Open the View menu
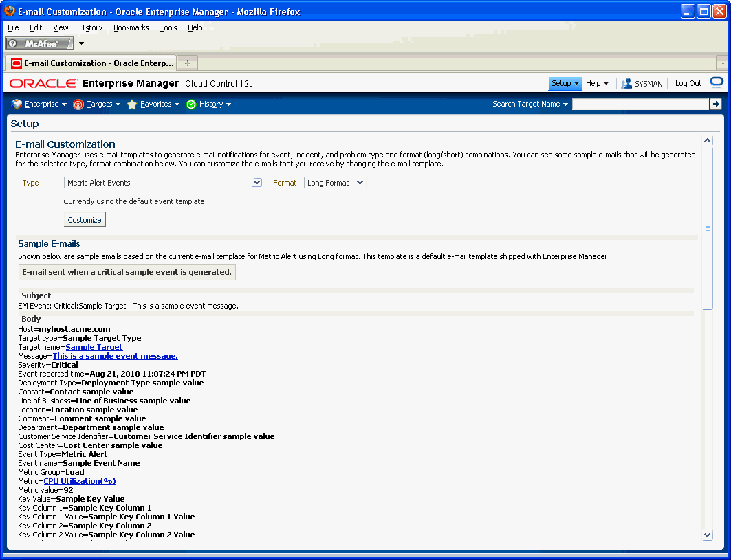The width and height of the screenshot is (731, 560). [61, 27]
